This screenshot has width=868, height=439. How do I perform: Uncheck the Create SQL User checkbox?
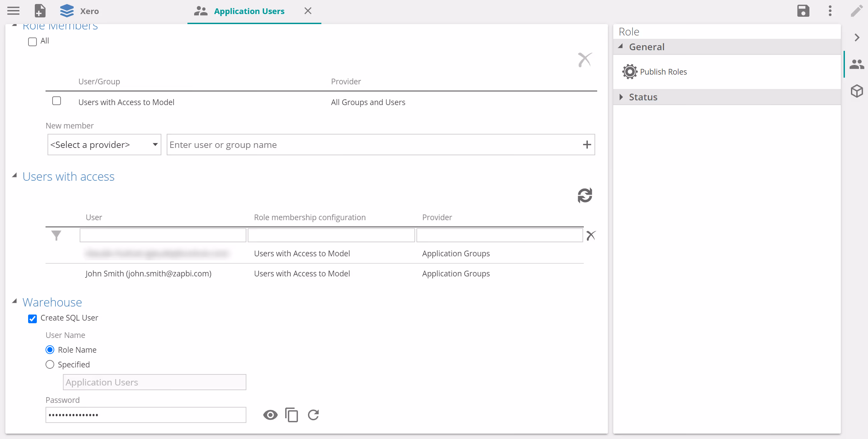[x=32, y=319]
